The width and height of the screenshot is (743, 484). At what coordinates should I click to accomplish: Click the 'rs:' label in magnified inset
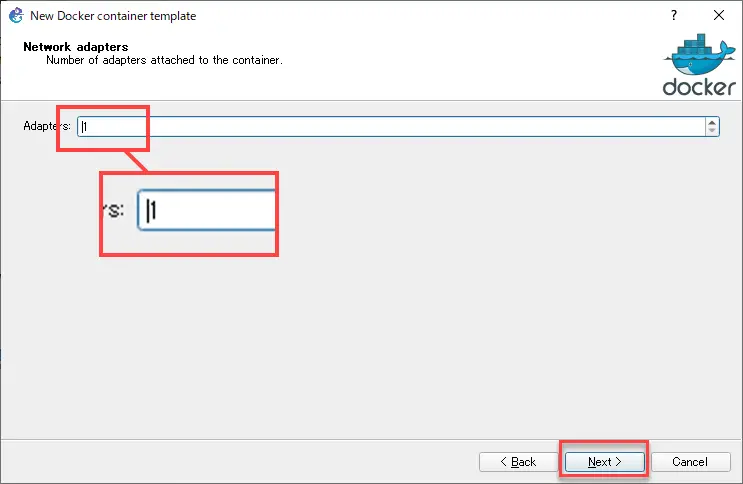[x=114, y=210]
